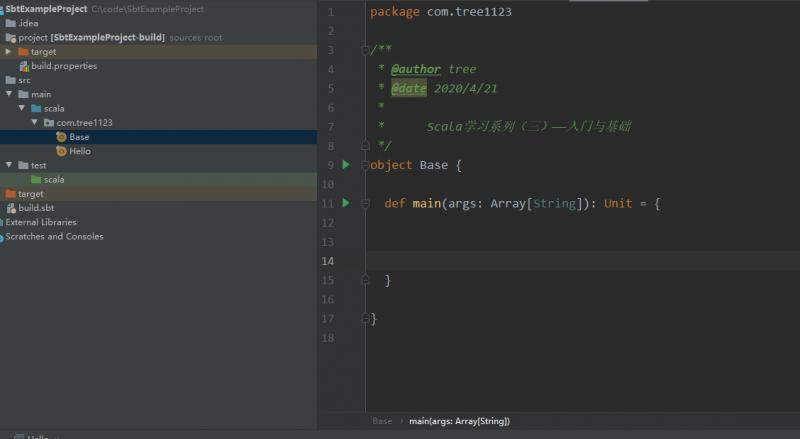Click the com.tree1123 package icon
The image size is (800, 439).
pos(48,123)
